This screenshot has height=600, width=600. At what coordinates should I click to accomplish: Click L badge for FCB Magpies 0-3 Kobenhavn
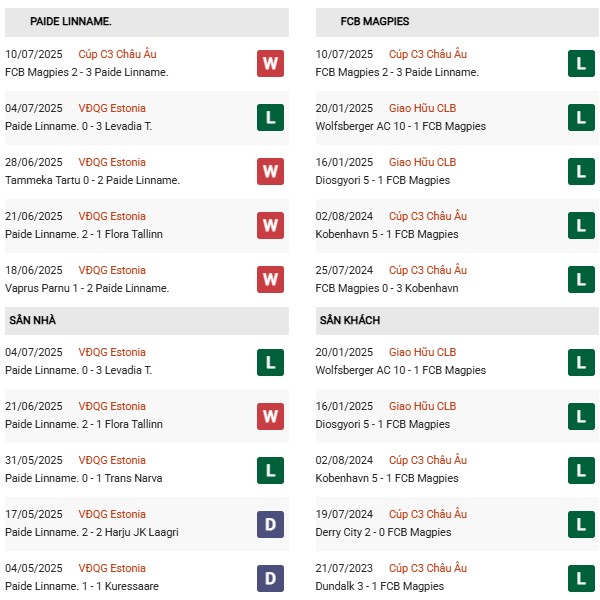click(x=581, y=280)
